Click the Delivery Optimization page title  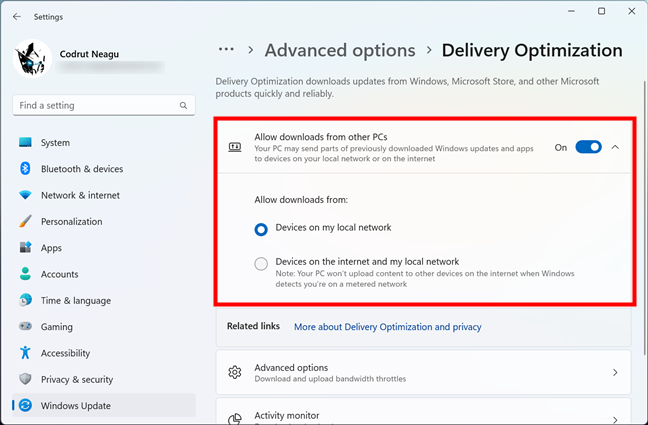point(532,50)
